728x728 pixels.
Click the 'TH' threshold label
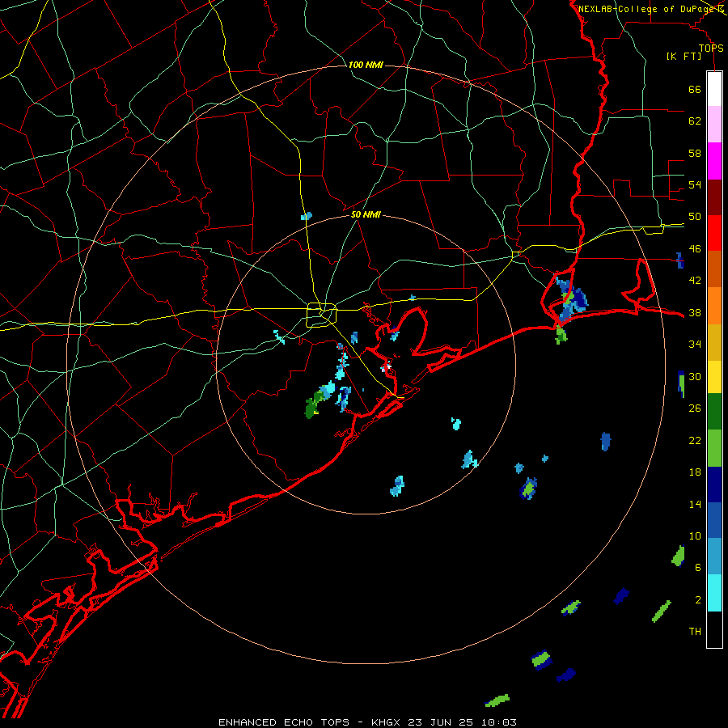tap(695, 632)
